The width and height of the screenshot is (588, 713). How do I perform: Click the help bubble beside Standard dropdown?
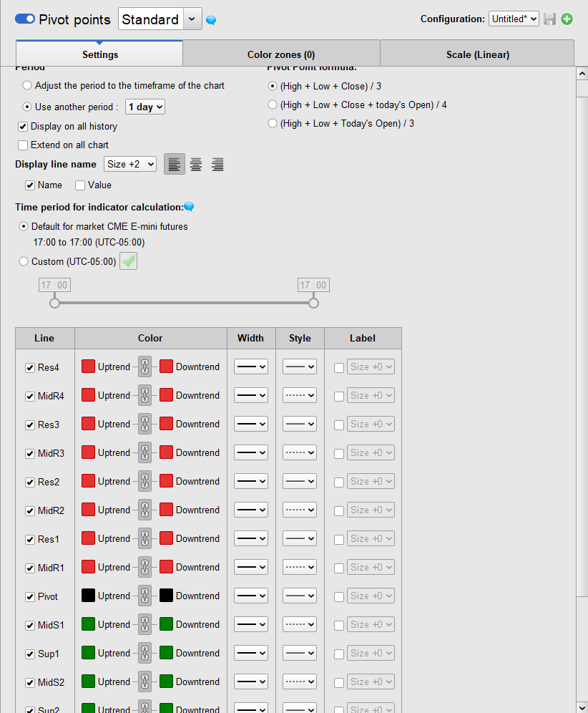pyautogui.click(x=211, y=21)
